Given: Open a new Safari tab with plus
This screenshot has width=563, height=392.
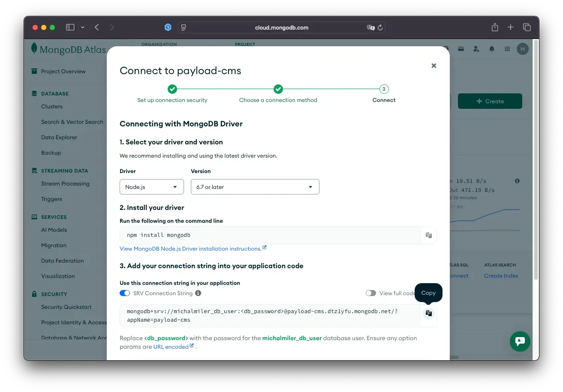Looking at the screenshot, I should coord(510,27).
